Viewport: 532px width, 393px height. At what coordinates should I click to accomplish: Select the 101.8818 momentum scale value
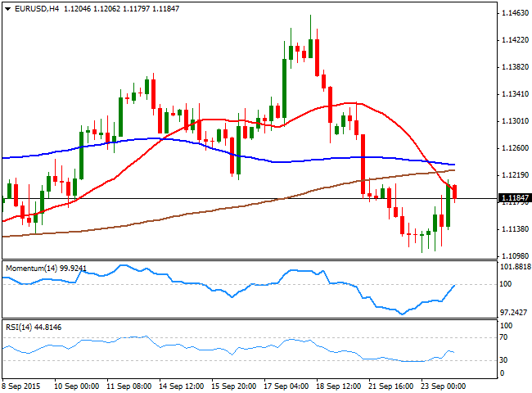[516, 267]
